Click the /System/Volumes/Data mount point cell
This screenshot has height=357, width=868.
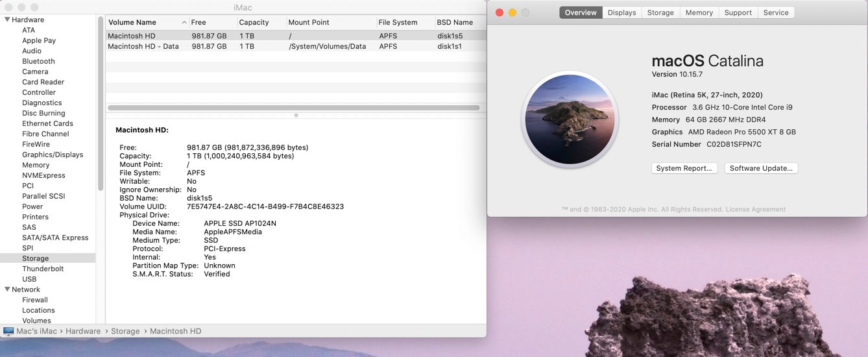tap(328, 46)
